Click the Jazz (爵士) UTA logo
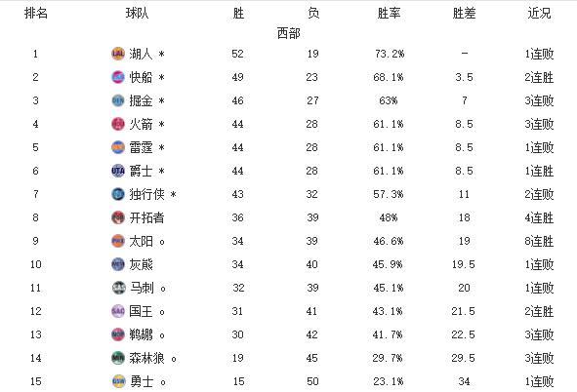This screenshot has height=392, width=577. click(x=118, y=171)
